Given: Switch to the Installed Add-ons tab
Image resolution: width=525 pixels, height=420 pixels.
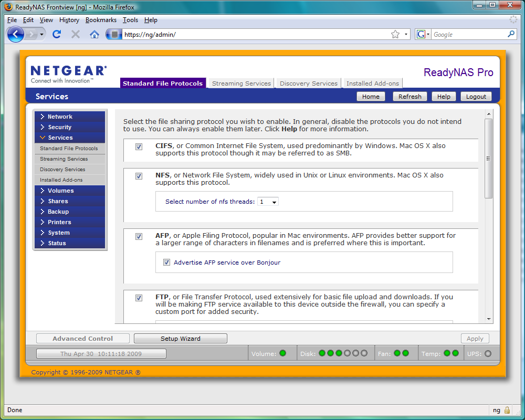Looking at the screenshot, I should coord(373,83).
